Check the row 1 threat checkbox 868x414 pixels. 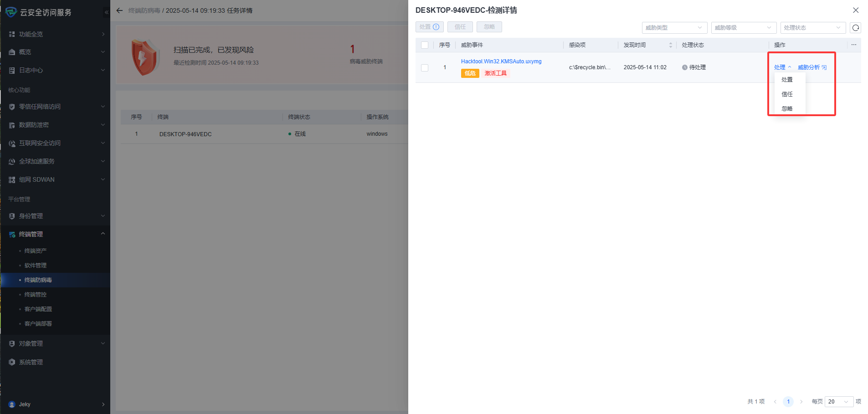(425, 68)
